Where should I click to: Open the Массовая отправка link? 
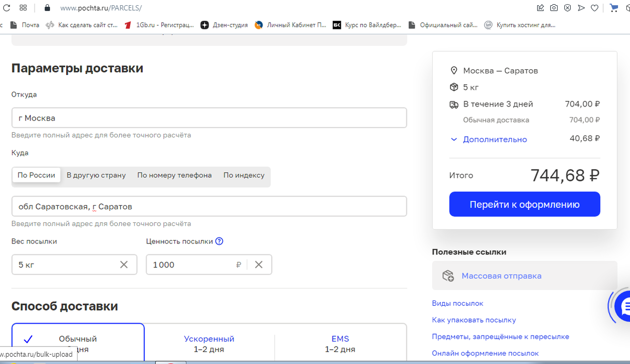click(x=501, y=276)
